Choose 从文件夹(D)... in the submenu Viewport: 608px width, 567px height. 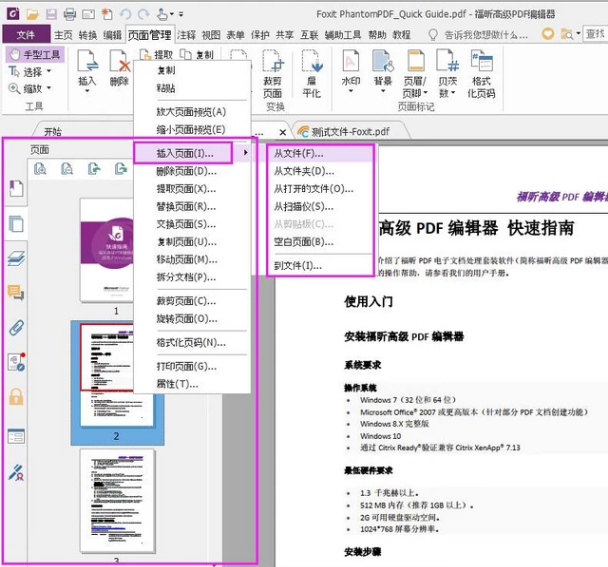pyautogui.click(x=320, y=171)
